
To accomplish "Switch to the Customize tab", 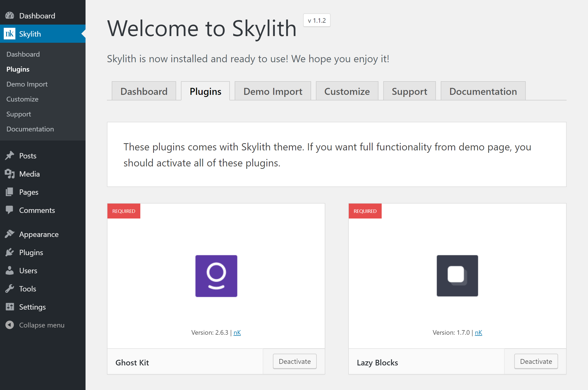I will (347, 91).
